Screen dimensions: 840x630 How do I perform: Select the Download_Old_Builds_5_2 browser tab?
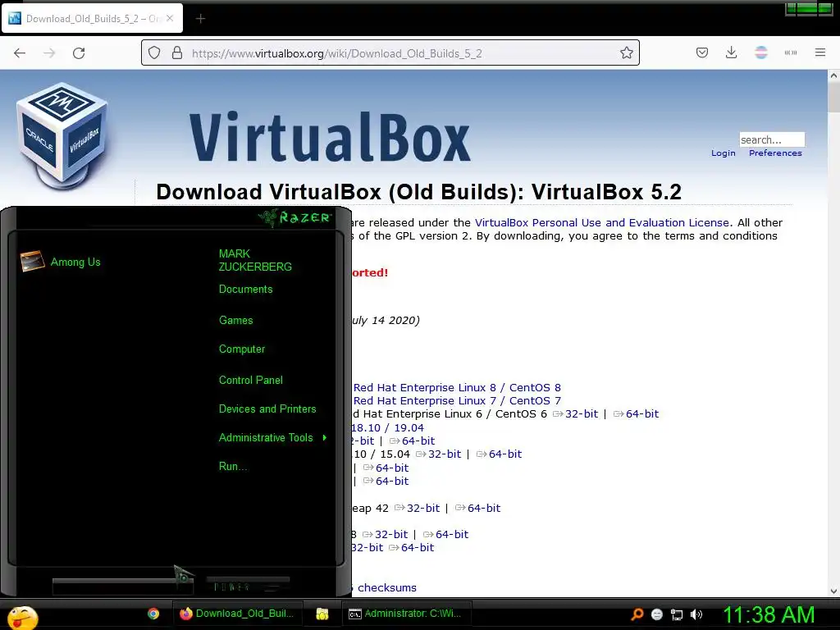(93, 19)
